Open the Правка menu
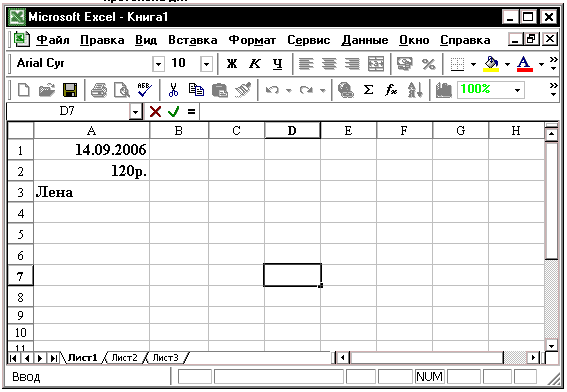 pyautogui.click(x=102, y=40)
